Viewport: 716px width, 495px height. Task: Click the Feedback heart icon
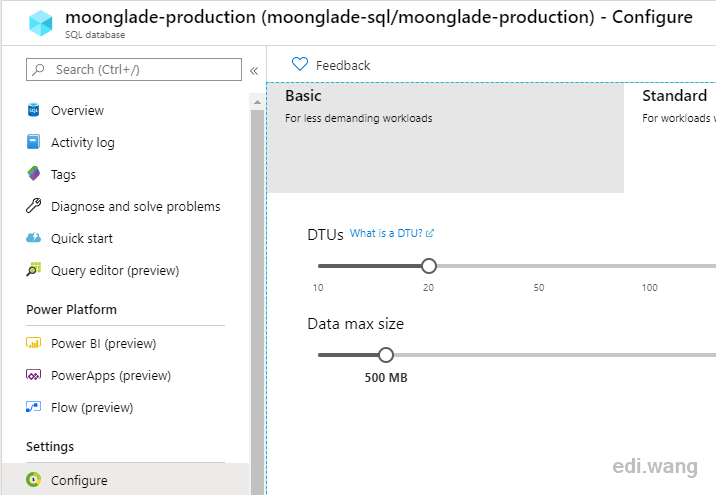300,64
